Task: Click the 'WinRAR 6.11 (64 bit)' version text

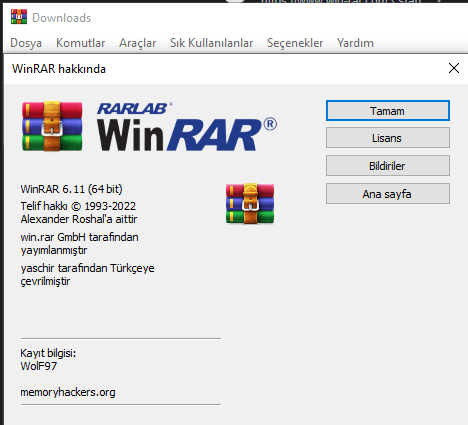Action: 71,189
